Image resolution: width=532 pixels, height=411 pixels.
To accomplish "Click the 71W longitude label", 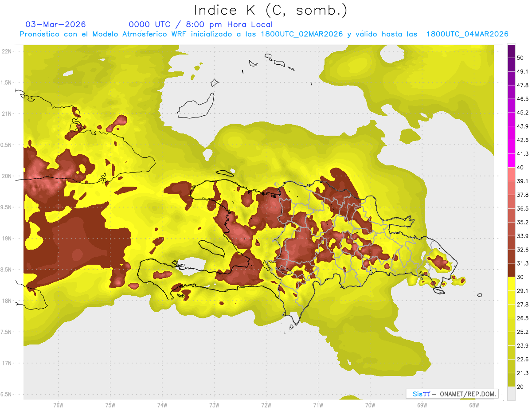I will click(x=318, y=405).
